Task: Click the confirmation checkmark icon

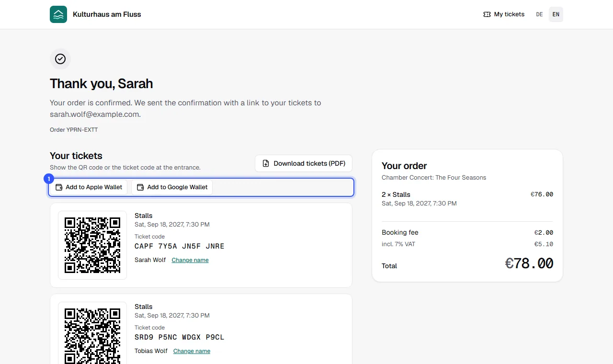Action: click(60, 59)
